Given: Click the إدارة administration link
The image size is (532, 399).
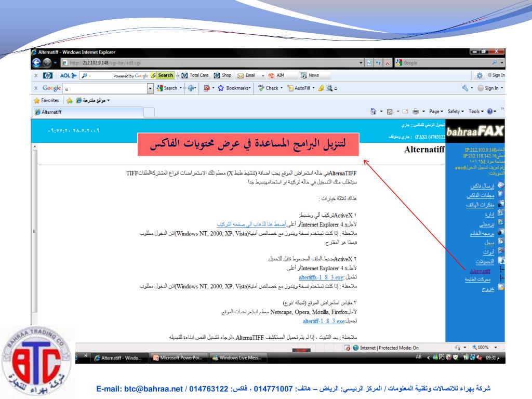Looking at the screenshot, I should tap(489, 215).
